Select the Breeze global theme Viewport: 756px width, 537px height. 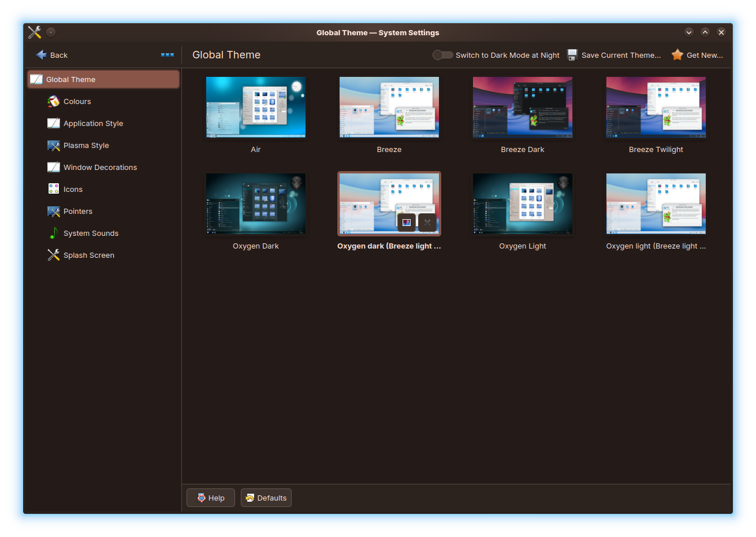389,108
